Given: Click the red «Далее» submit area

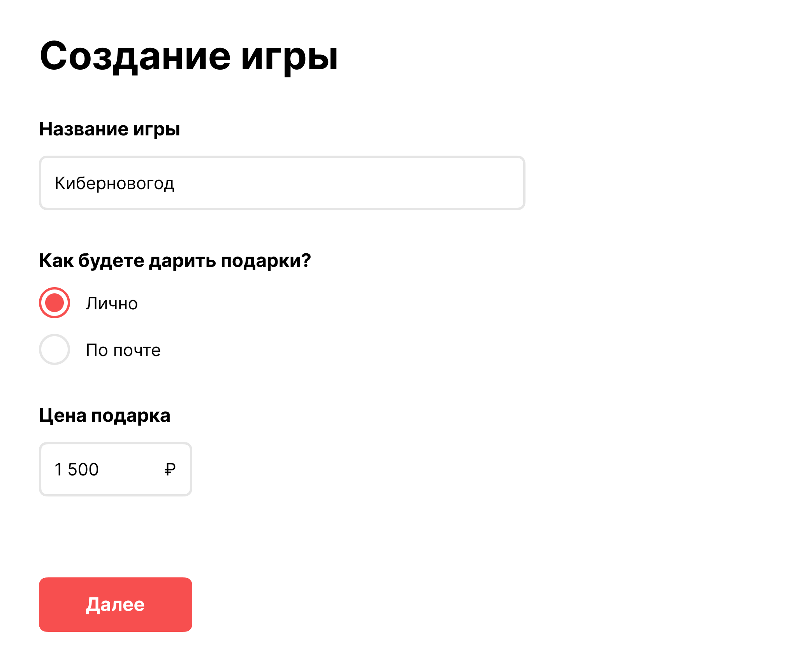Looking at the screenshot, I should 115,604.
